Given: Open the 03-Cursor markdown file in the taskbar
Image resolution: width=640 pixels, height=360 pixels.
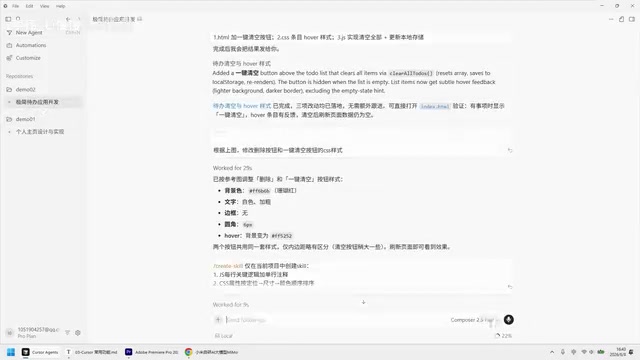Looking at the screenshot, I should [91, 352].
